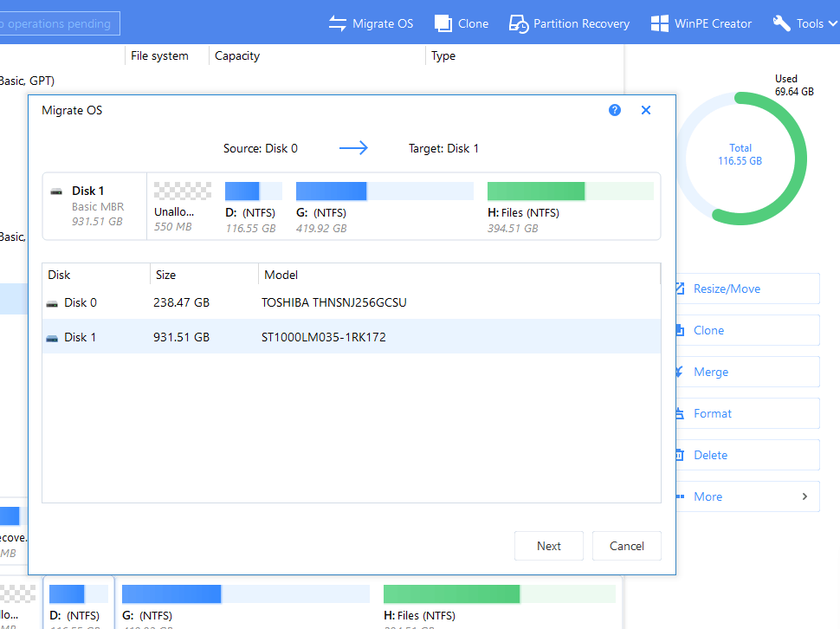Click the Delete trash icon
The height and width of the screenshot is (629, 840).
tap(679, 456)
